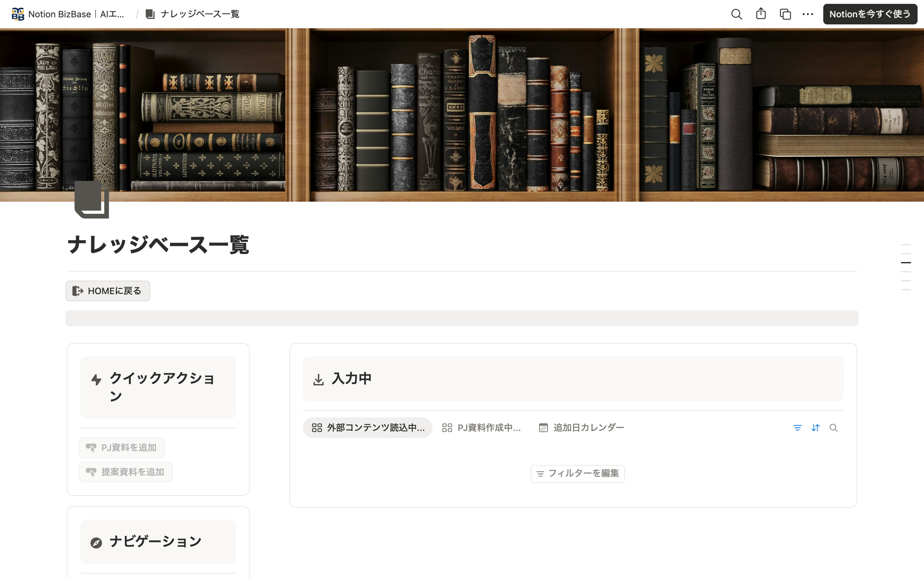Click the duplicate page icon
The width and height of the screenshot is (924, 578).
pyautogui.click(x=785, y=14)
